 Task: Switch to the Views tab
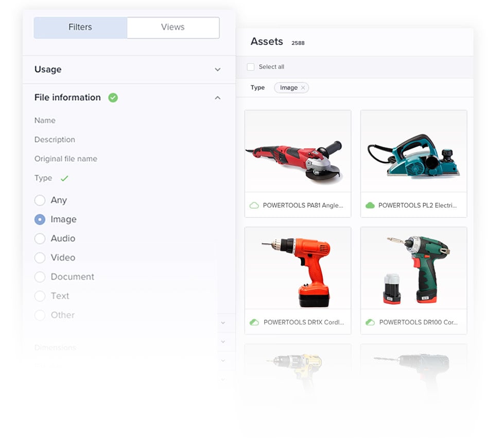173,27
